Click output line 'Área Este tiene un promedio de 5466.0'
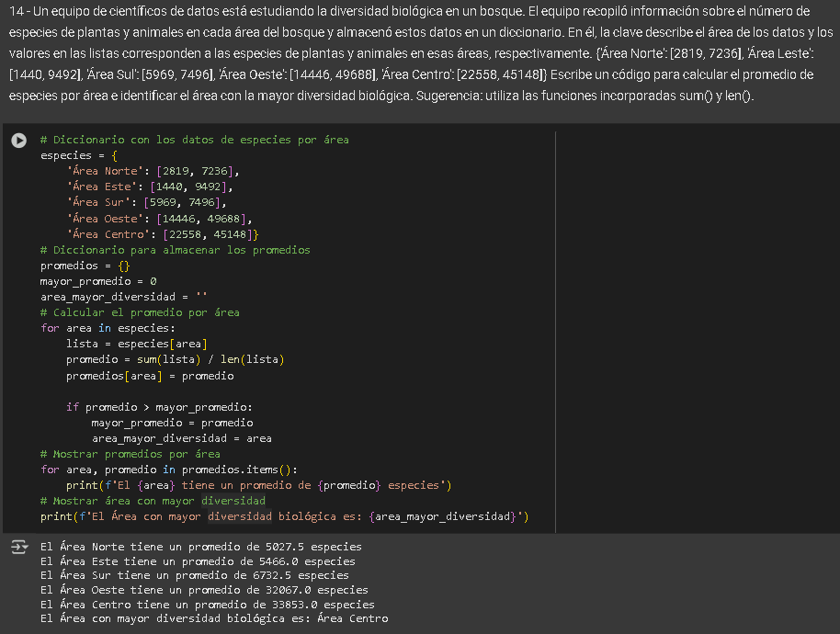This screenshot has height=634, width=840. 198,561
